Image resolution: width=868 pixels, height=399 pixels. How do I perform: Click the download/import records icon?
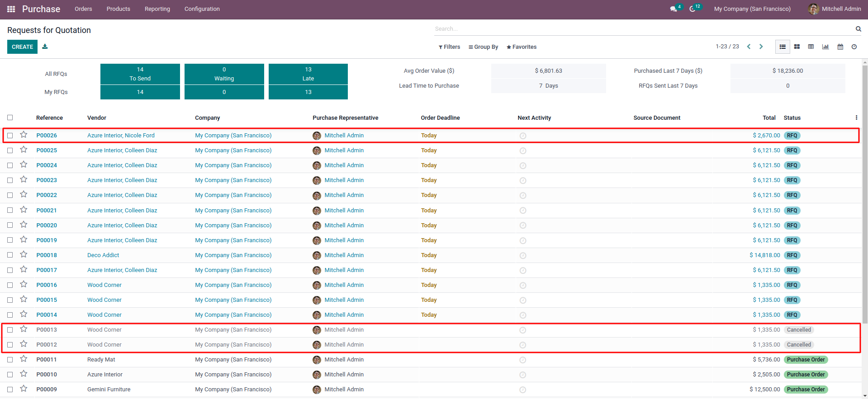pyautogui.click(x=45, y=47)
